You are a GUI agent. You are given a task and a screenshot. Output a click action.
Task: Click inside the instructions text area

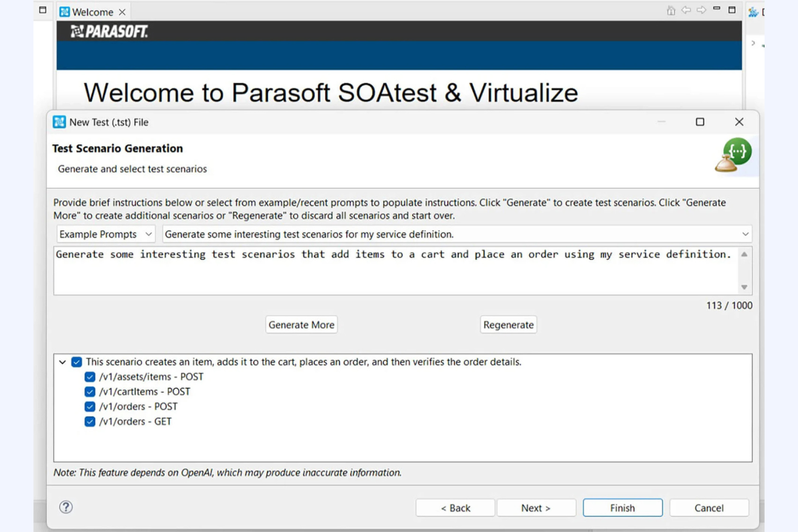377,270
